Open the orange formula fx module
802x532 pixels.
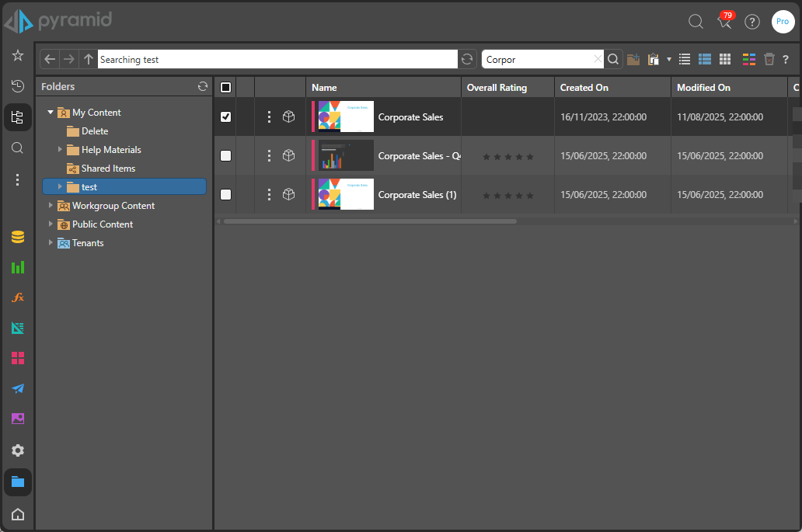(x=18, y=297)
